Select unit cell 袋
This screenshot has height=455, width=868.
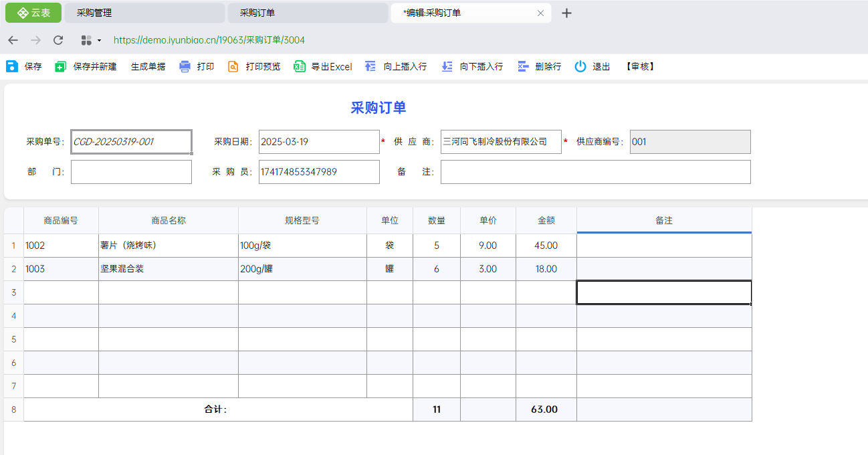click(390, 246)
